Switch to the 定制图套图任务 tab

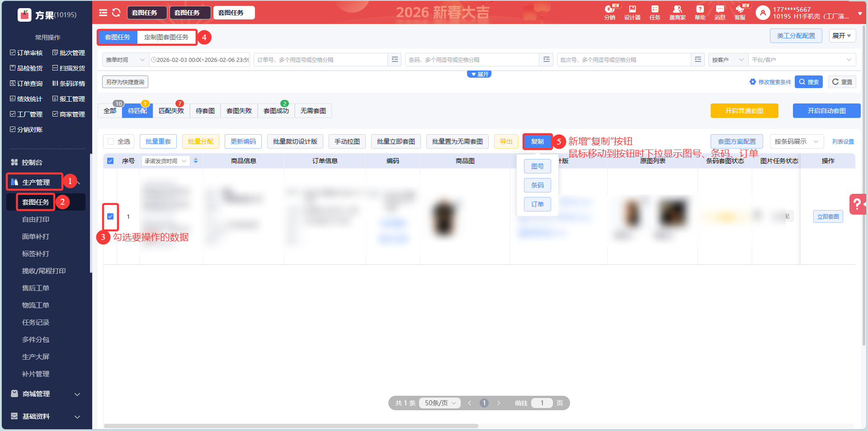coord(166,37)
